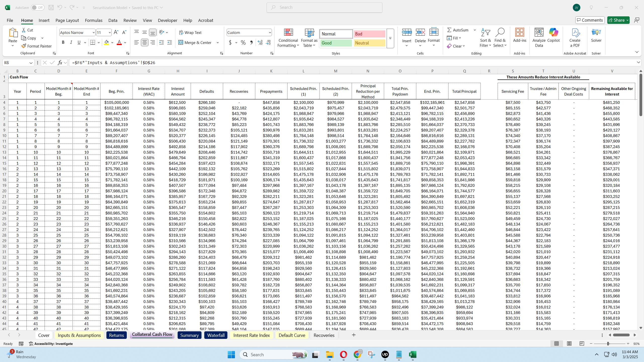The image size is (644, 362).
Task: Open Analyze Data tool
Action: click(x=539, y=37)
